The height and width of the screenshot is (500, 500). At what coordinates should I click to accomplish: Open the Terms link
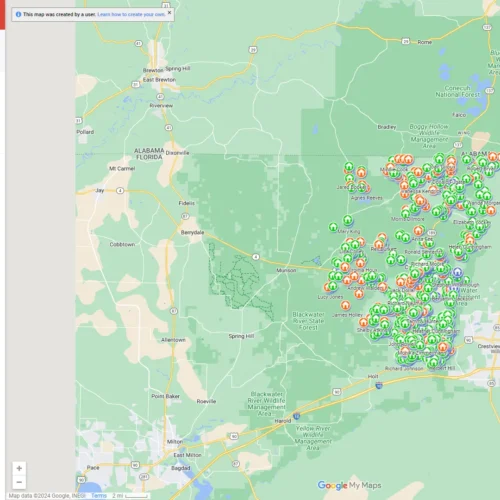pos(99,496)
